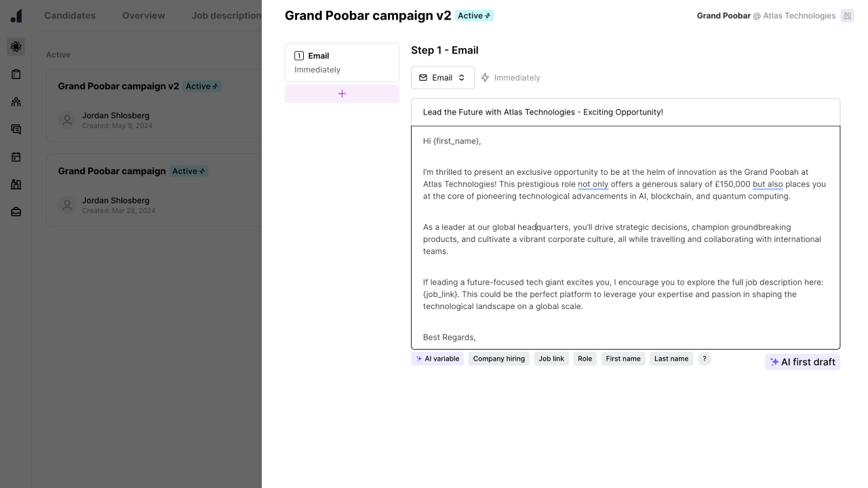Switch to the Candidates tab

[x=70, y=15]
